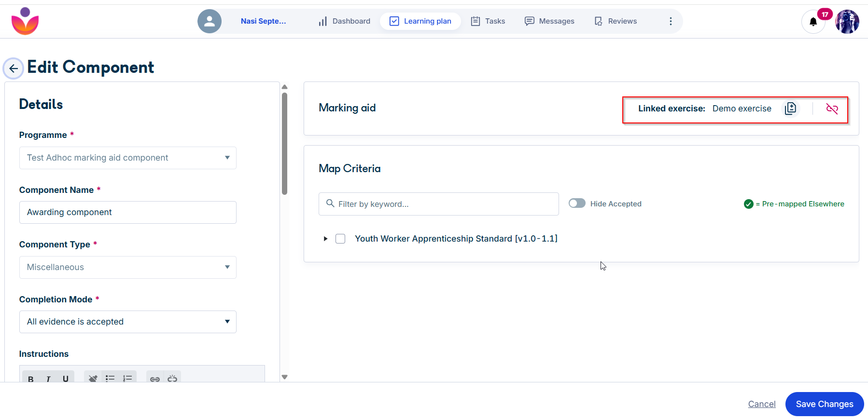This screenshot has width=868, height=420.
Task: Toggle bold formatting in Instructions editor
Action: (x=31, y=379)
